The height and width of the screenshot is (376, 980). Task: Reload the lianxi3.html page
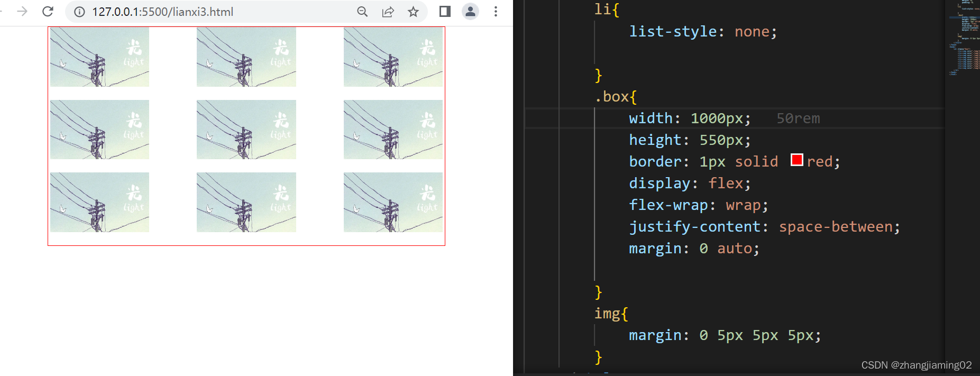point(48,11)
